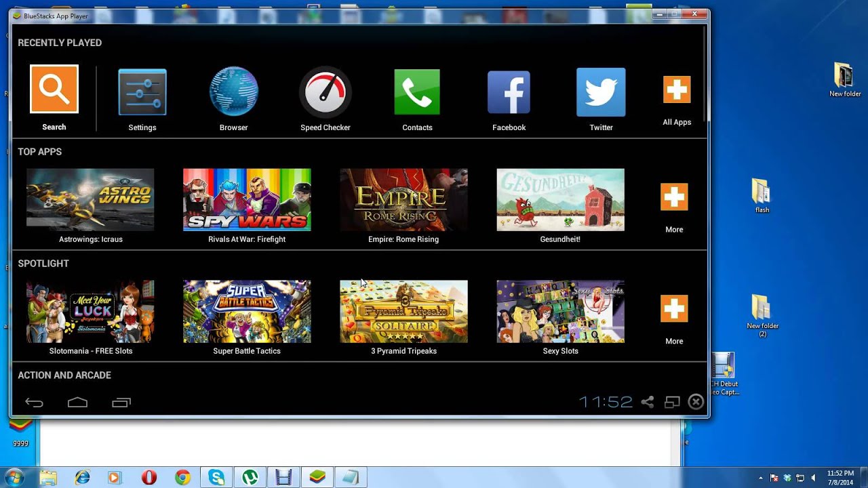This screenshot has height=488, width=868.
Task: Select the top-right New folder desktop icon
Action: 844,80
